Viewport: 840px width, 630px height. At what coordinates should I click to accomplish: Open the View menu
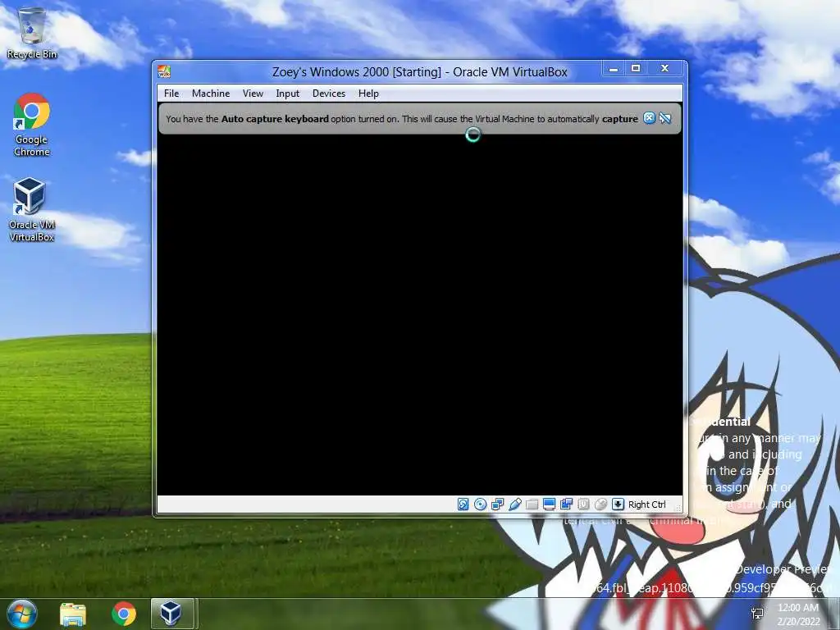[253, 94]
